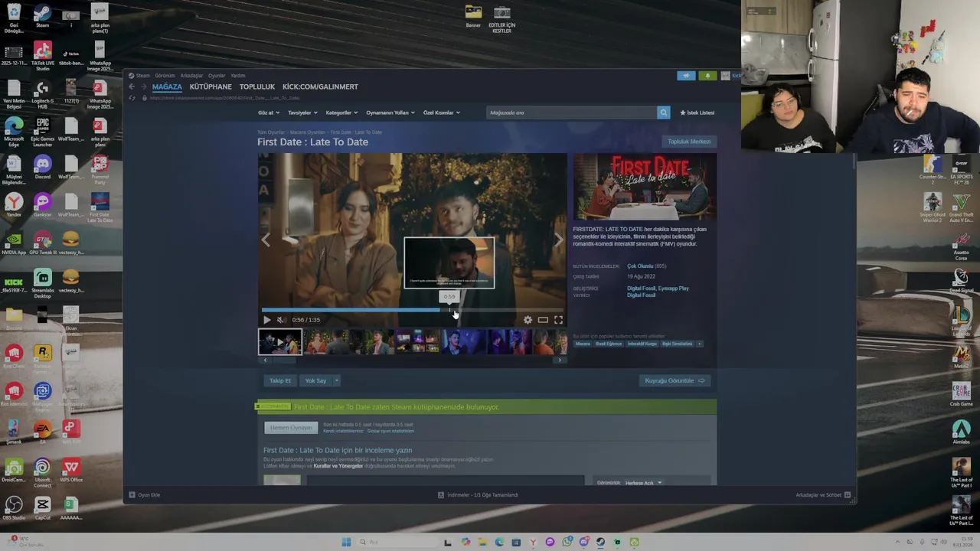Open Çok Olumlu reviews link
This screenshot has width=980, height=551.
point(640,266)
